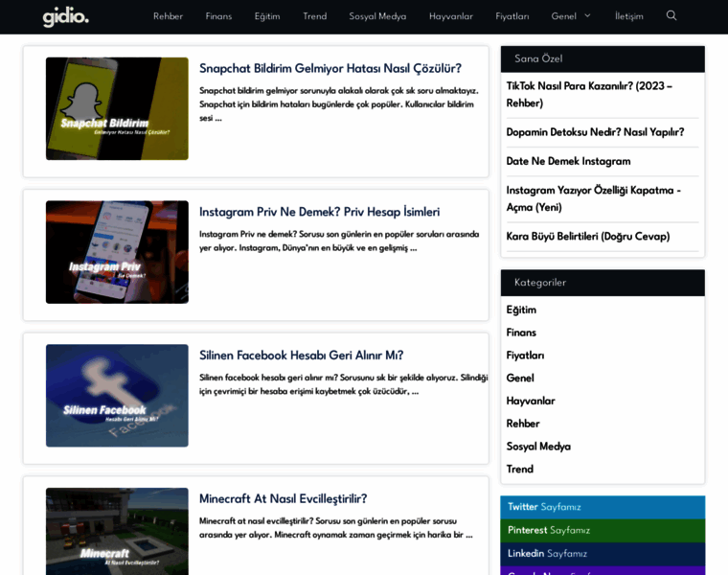This screenshot has width=728, height=575.
Task: Click Fiyatları in the navigation bar
Action: pos(512,16)
